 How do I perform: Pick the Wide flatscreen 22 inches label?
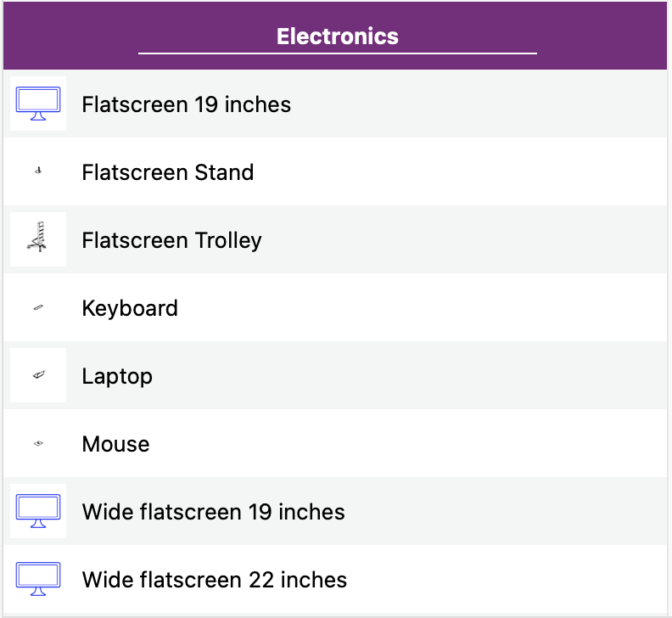pyautogui.click(x=214, y=580)
